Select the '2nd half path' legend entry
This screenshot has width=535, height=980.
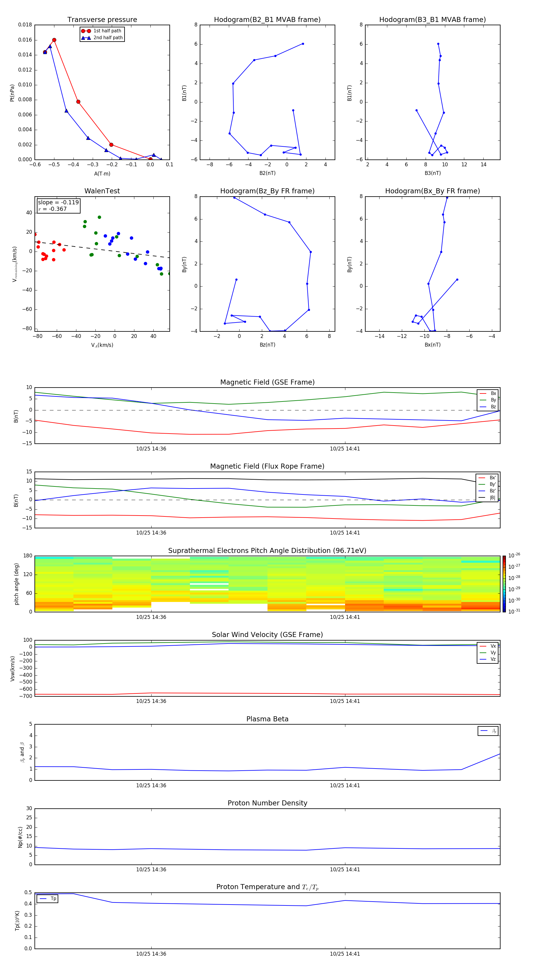pyautogui.click(x=102, y=38)
